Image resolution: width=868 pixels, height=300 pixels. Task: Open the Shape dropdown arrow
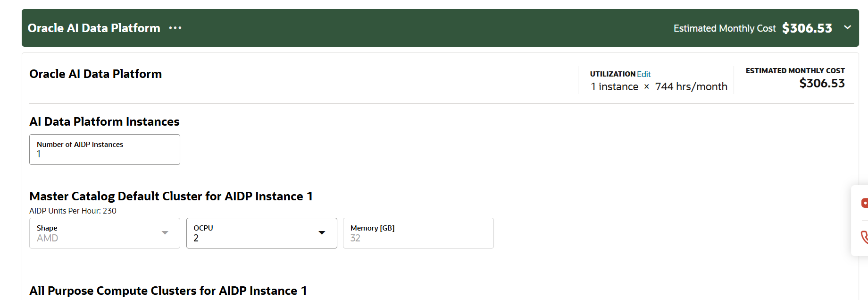[165, 232]
